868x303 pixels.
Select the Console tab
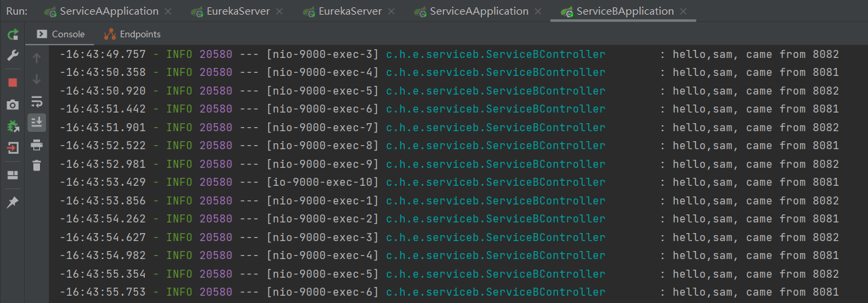click(61, 34)
